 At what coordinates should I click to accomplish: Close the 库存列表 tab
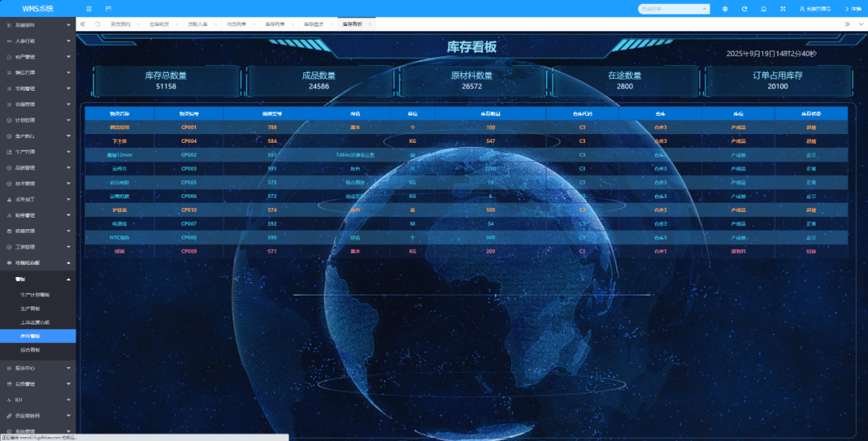pos(293,24)
